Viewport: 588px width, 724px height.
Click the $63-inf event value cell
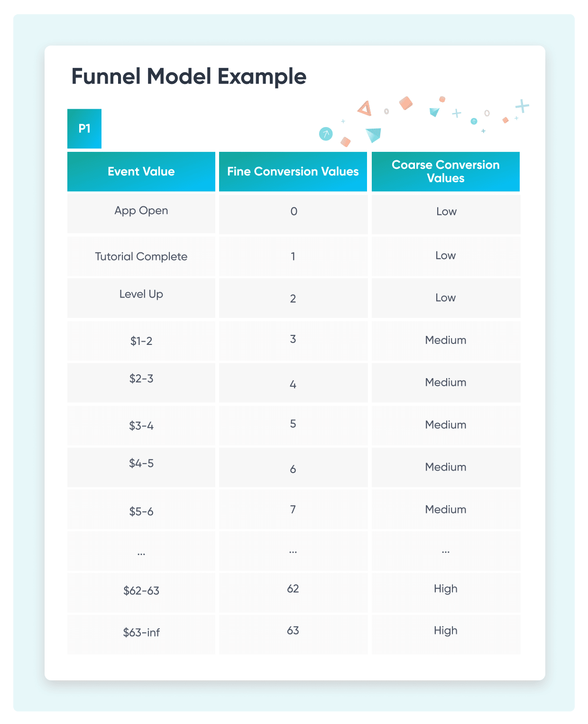click(141, 632)
